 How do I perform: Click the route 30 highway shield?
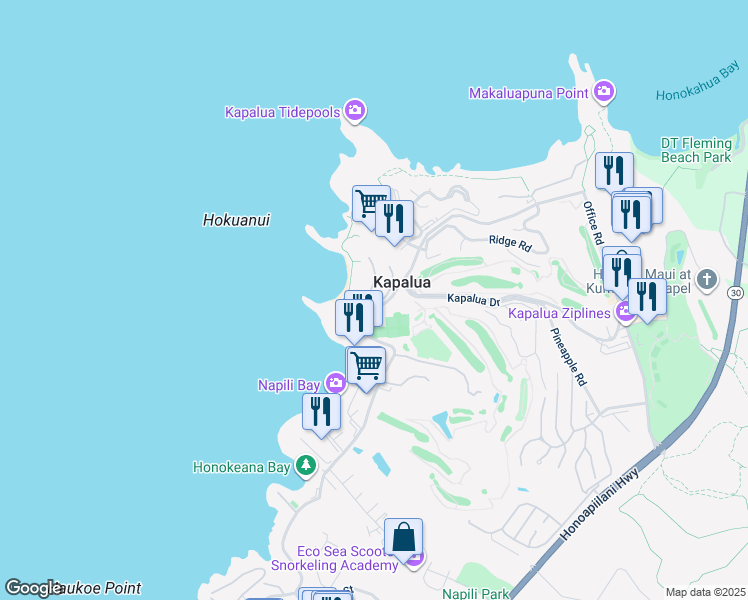[x=736, y=292]
